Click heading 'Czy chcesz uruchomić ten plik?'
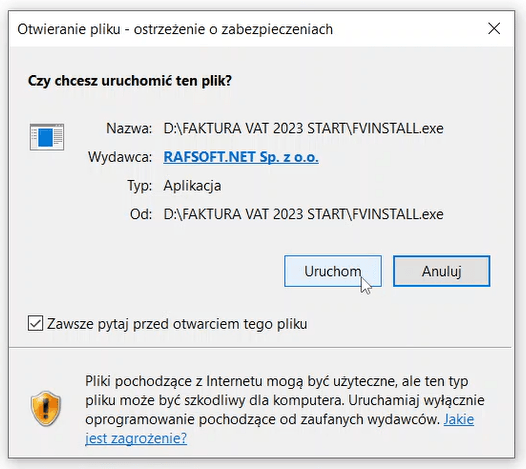 [x=130, y=81]
